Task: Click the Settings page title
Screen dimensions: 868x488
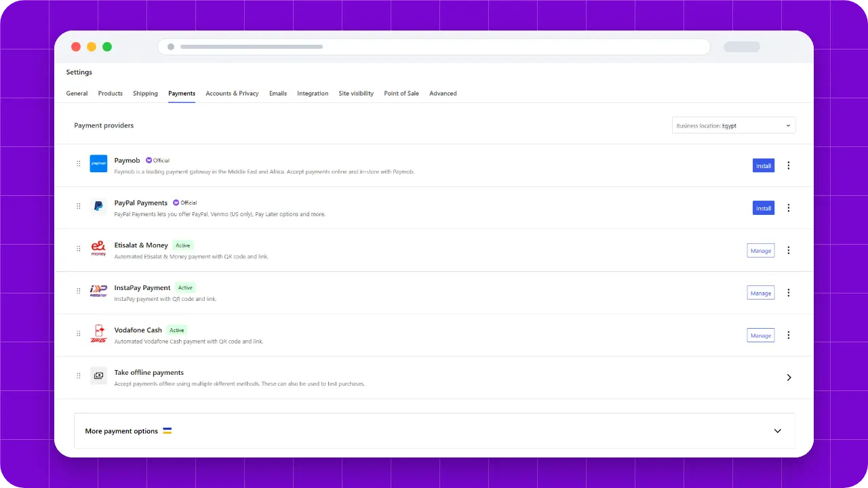Action: (x=79, y=72)
